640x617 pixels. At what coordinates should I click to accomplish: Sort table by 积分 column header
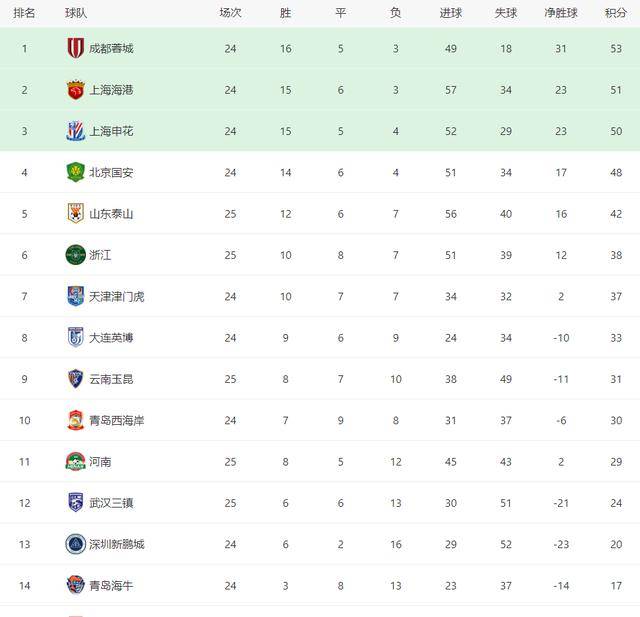615,13
